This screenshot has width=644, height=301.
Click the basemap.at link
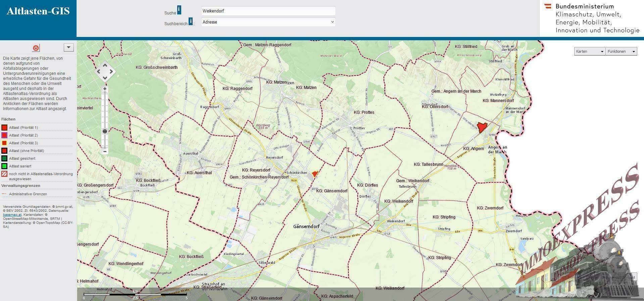(12, 215)
